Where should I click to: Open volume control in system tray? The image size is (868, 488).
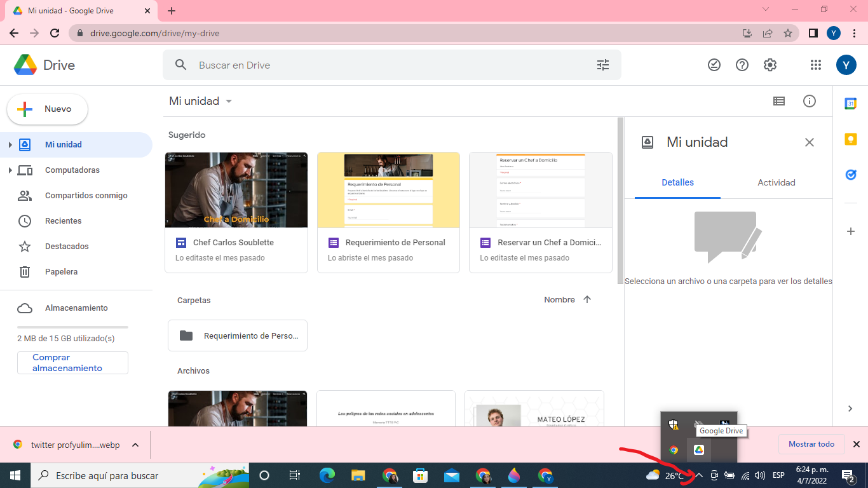pyautogui.click(x=760, y=475)
